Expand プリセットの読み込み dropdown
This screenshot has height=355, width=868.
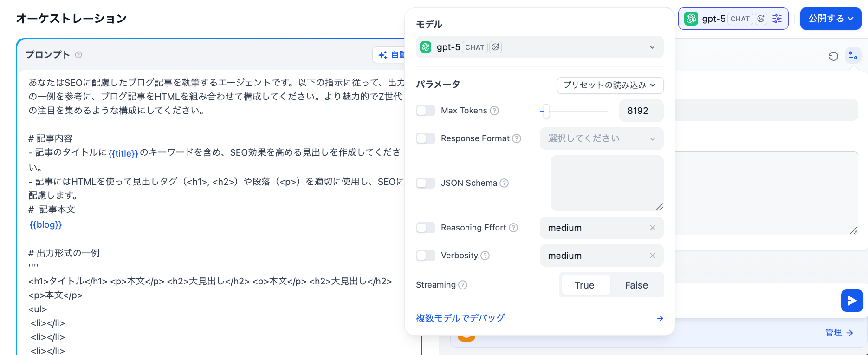610,85
